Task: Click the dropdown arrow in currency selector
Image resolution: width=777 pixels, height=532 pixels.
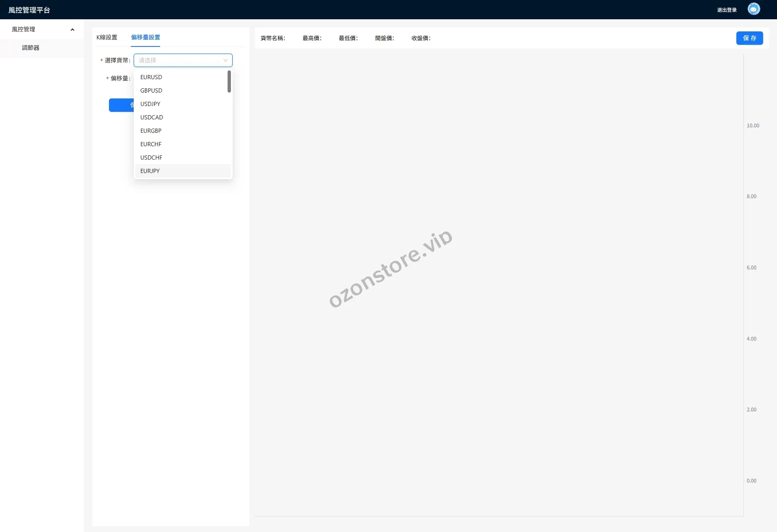Action: (225, 60)
